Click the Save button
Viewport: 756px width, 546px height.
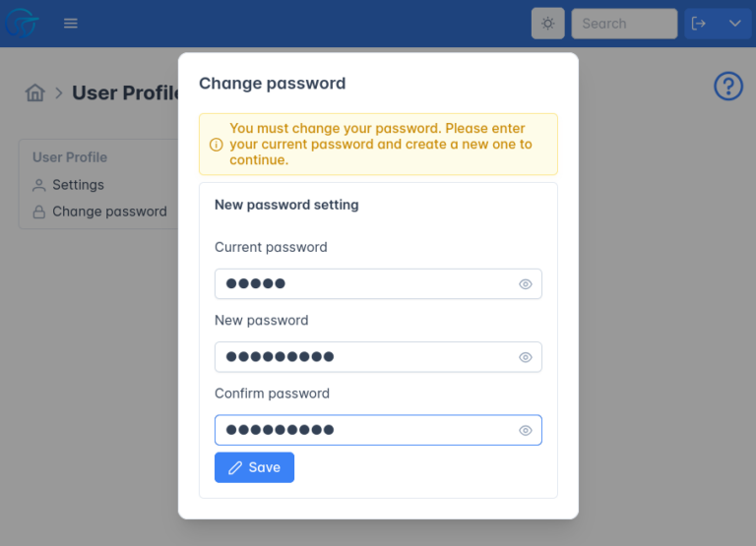click(x=254, y=467)
